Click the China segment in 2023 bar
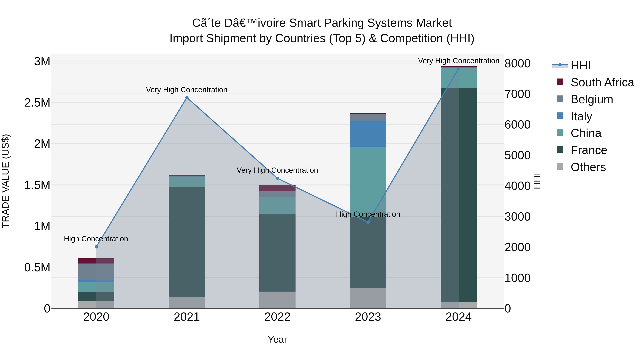 [368, 182]
